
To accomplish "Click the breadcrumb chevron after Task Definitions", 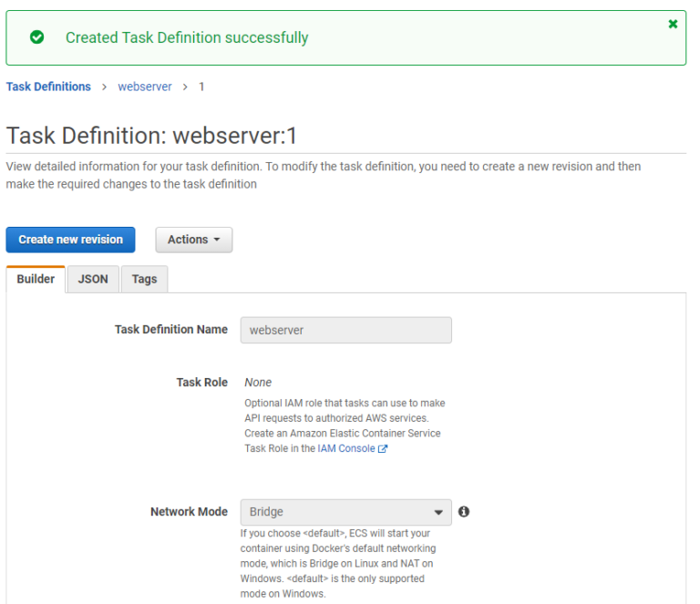I will [x=105, y=87].
